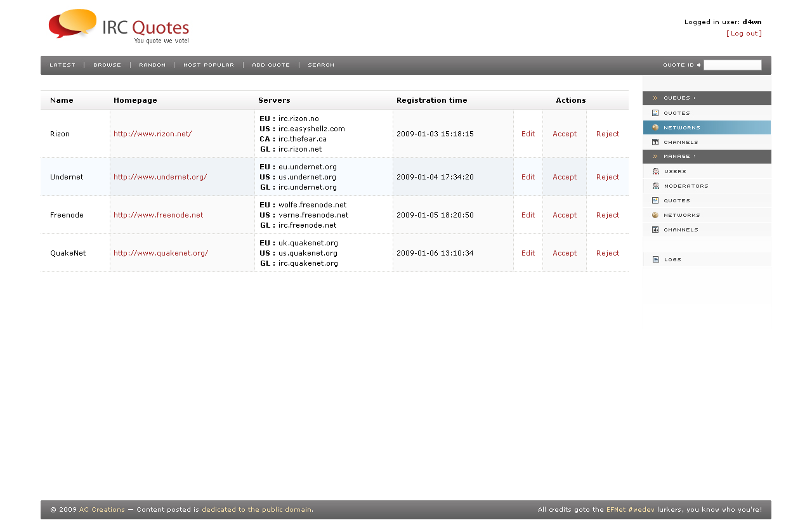Open the Manage Users icon
812x532 pixels.
[655, 171]
